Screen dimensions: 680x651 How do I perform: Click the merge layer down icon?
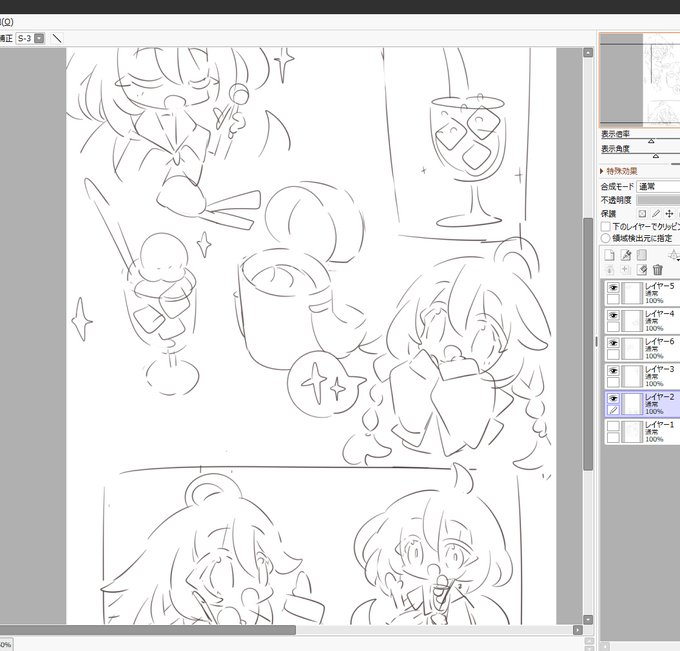click(x=626, y=270)
